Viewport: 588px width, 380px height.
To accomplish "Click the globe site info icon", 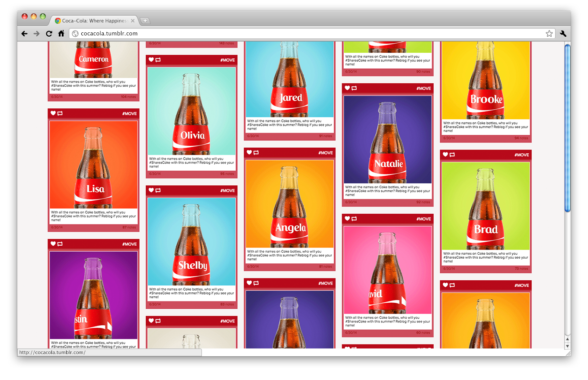I will 75,34.
